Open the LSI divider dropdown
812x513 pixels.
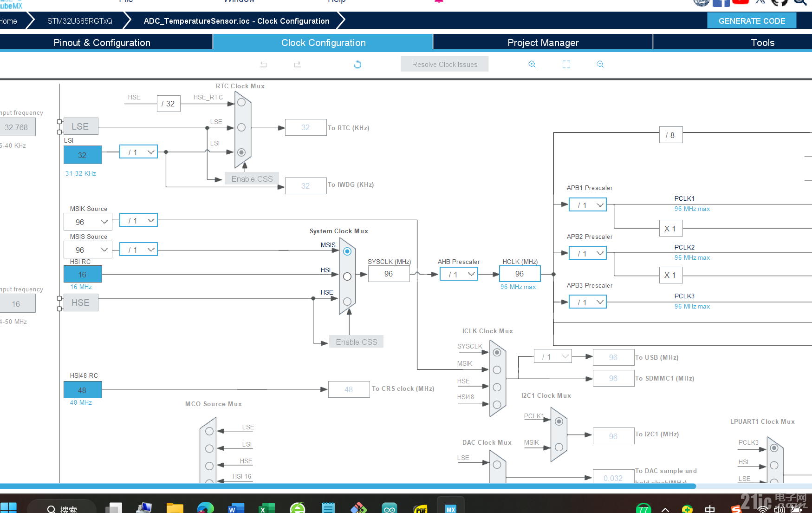point(139,152)
